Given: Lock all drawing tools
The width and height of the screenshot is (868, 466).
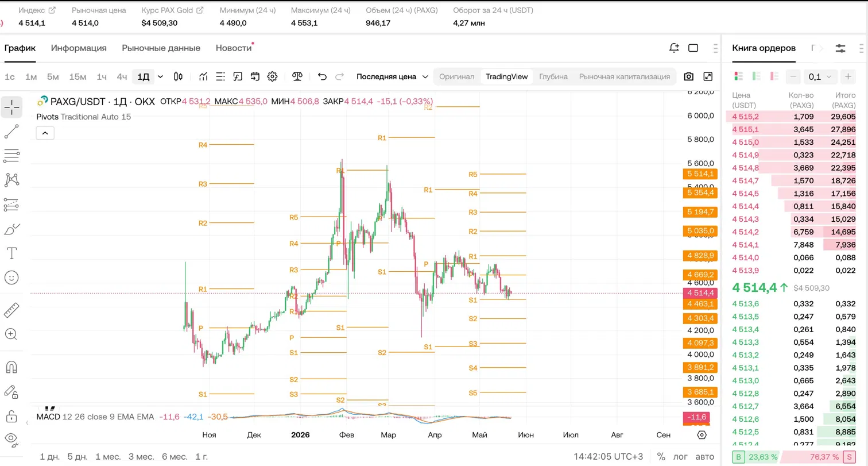Looking at the screenshot, I should (x=11, y=415).
